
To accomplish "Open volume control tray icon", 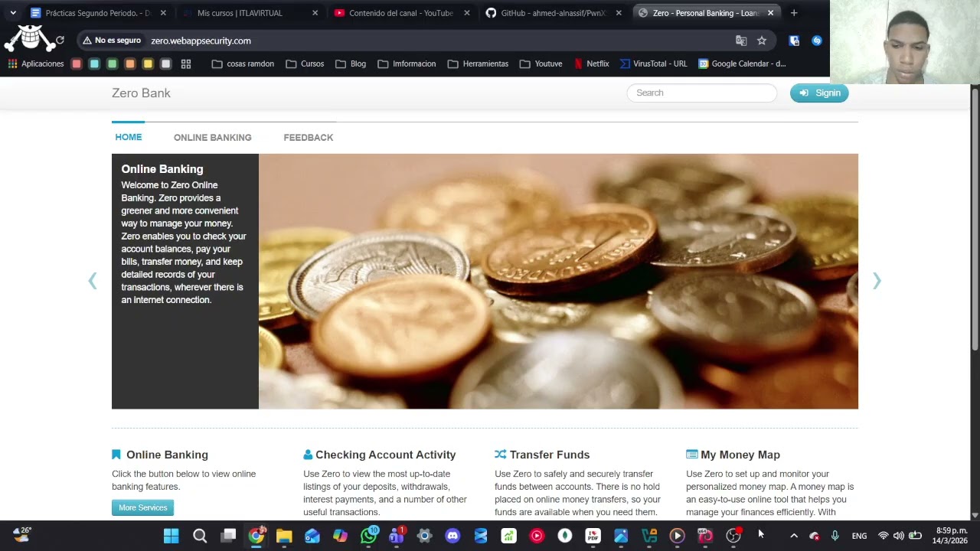I will (899, 536).
